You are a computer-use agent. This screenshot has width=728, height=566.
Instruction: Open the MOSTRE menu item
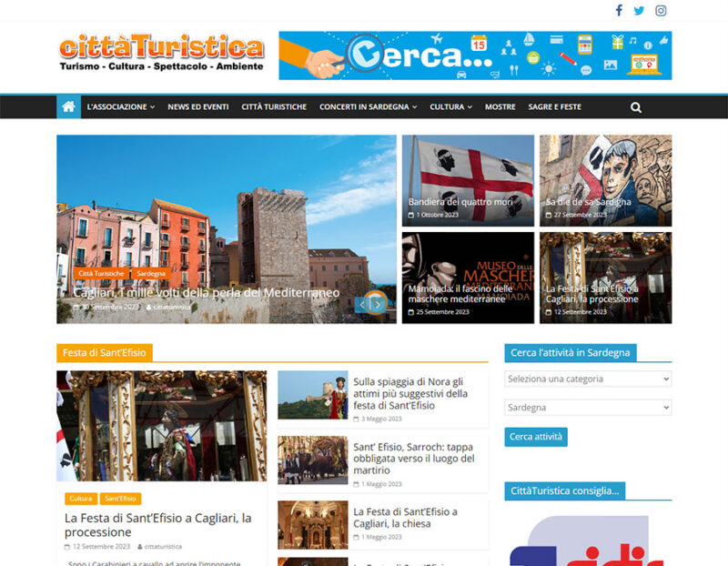(x=500, y=106)
